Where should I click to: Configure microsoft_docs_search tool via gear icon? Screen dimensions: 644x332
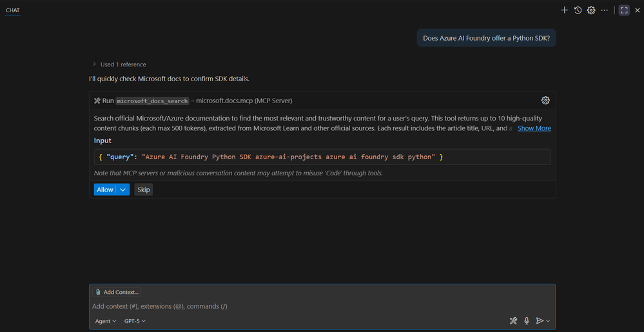[545, 101]
